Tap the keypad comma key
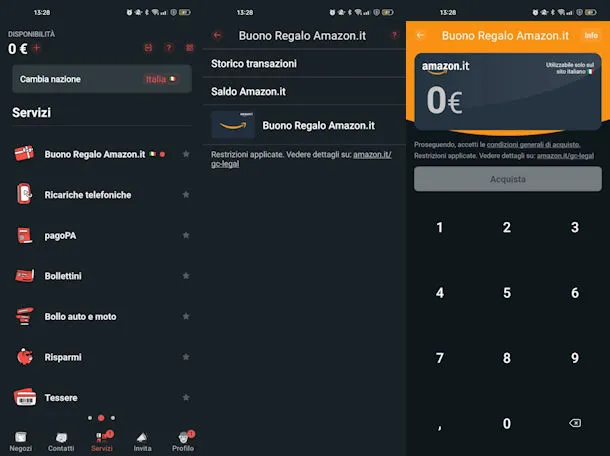The height and width of the screenshot is (456, 610). pyautogui.click(x=440, y=427)
